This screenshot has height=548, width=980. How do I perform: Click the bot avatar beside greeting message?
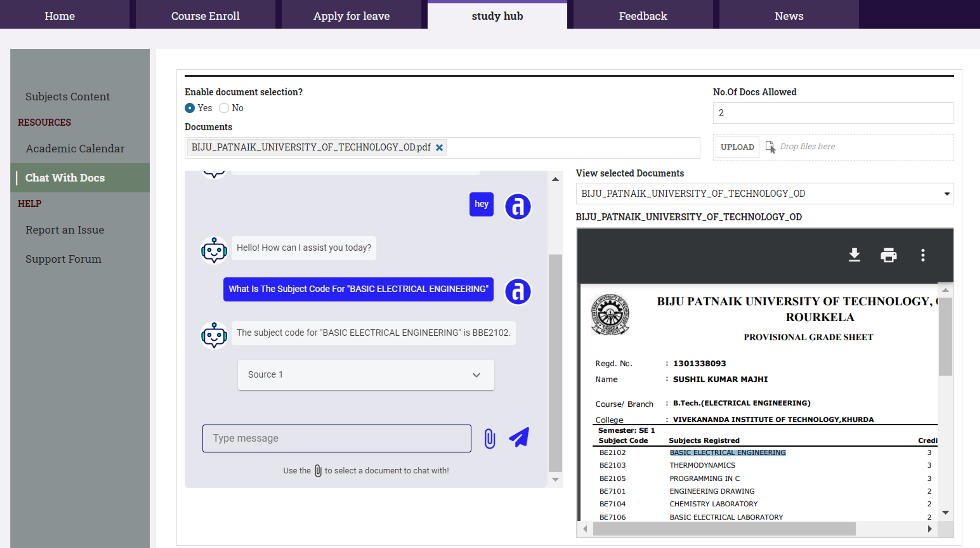coord(214,250)
